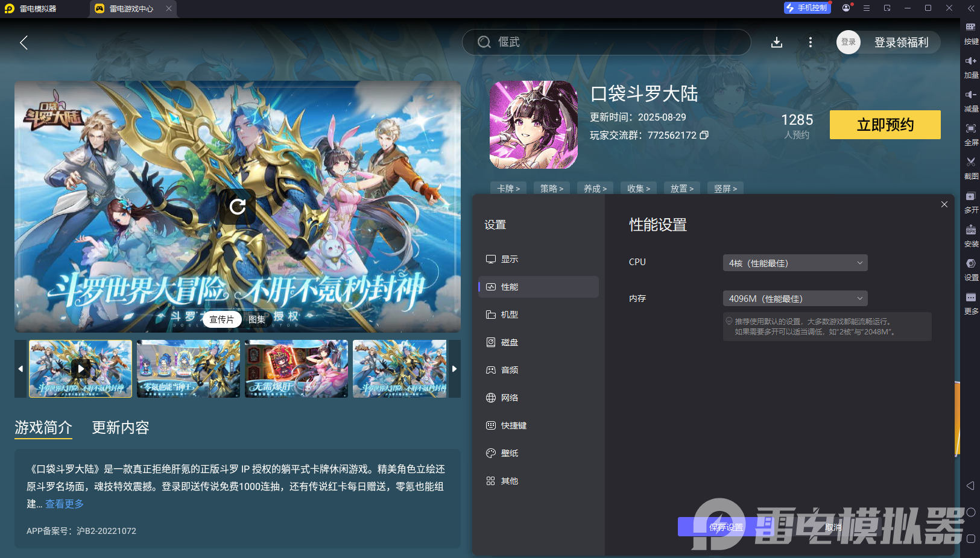Screen dimensions: 980x558
Task: Open the 快捷键 settings category
Action: [x=539, y=425]
